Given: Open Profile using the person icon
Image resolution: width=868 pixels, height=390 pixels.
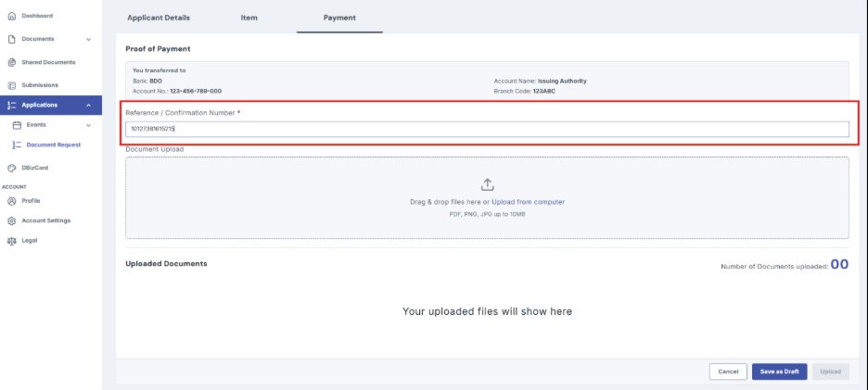Looking at the screenshot, I should (12, 201).
